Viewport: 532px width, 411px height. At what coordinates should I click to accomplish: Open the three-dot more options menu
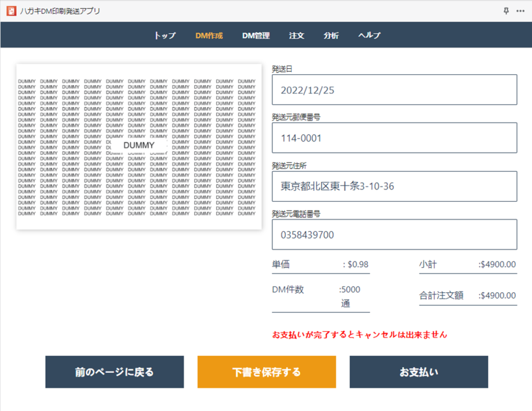click(521, 11)
